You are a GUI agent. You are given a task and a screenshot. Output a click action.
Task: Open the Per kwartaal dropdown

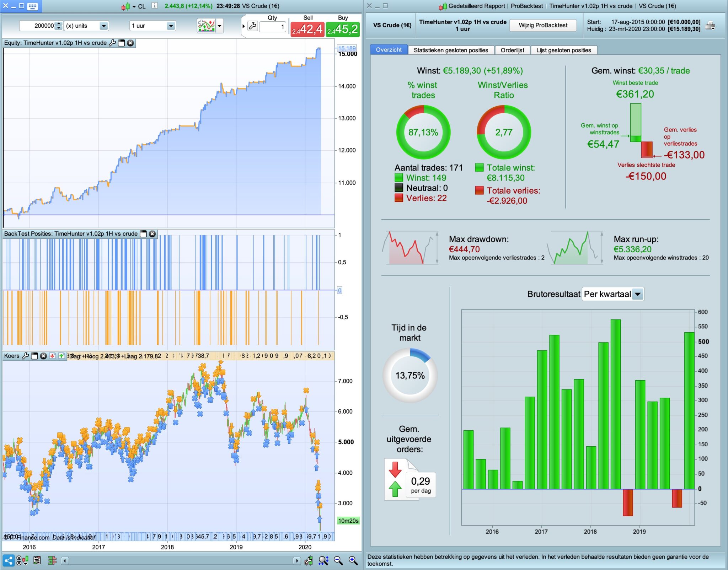coord(638,294)
